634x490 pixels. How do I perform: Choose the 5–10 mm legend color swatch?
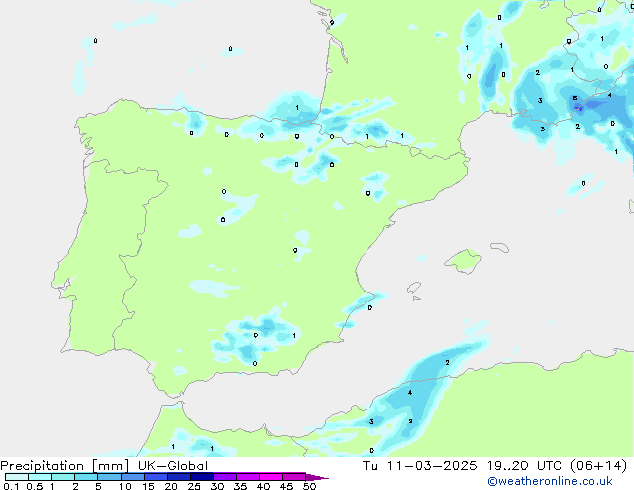tap(109, 477)
